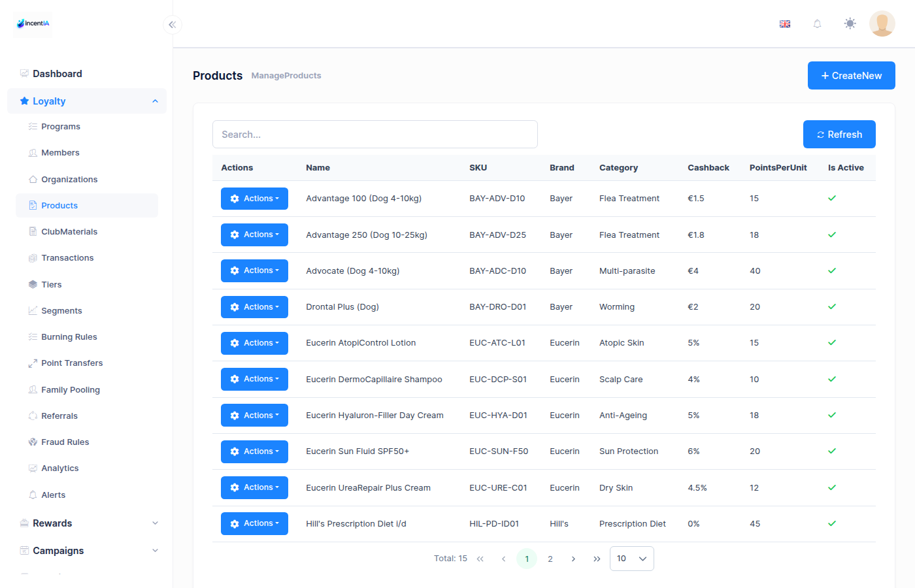This screenshot has width=915, height=588.
Task: Go to pagination page 2
Action: (x=550, y=559)
